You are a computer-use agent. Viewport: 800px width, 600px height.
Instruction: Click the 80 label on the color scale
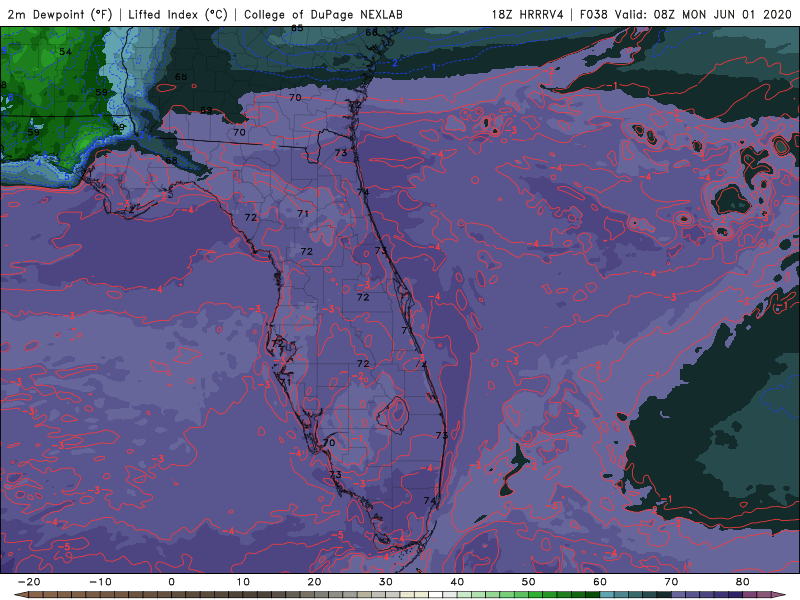[743, 582]
